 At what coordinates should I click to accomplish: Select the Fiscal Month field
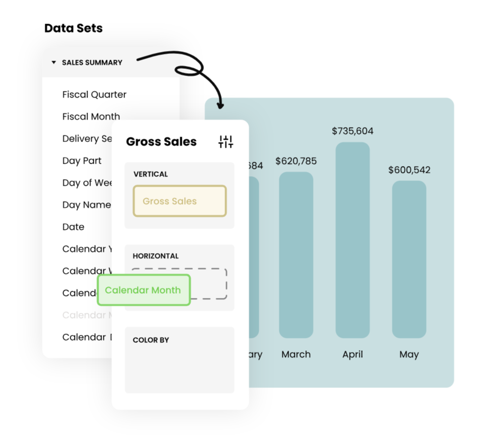91,116
